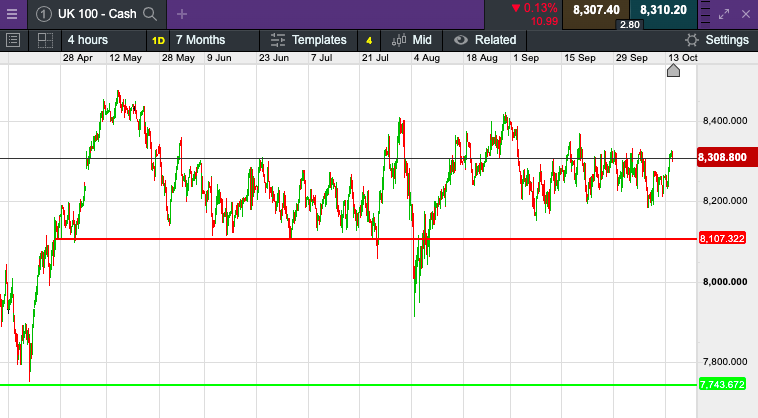Click the yellow 4 indicator count button

point(369,41)
